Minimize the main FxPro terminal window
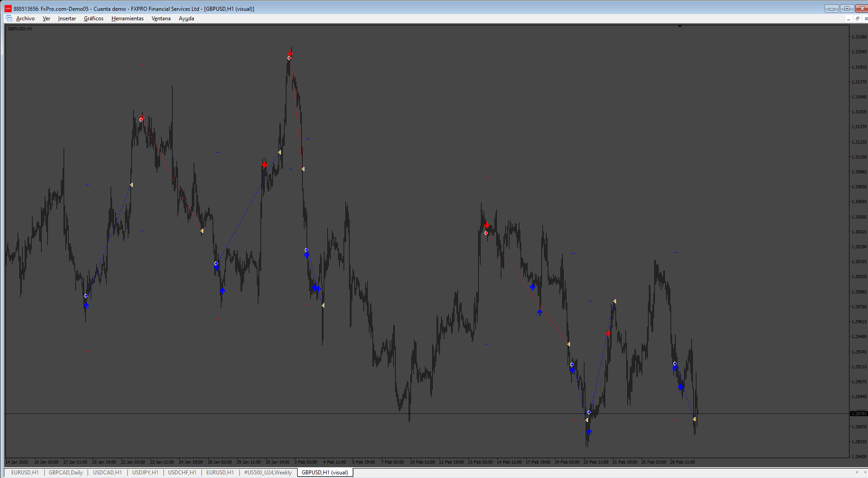The width and height of the screenshot is (868, 478). click(831, 9)
